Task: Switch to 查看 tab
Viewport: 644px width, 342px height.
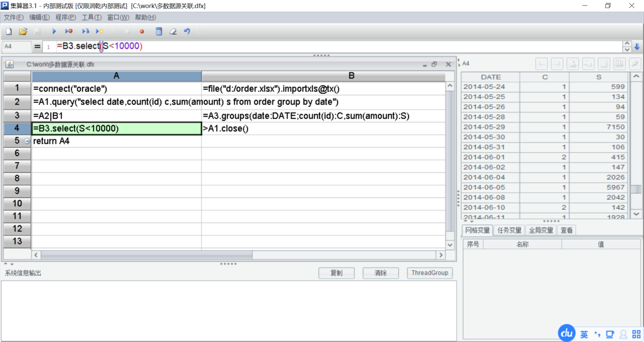Action: pyautogui.click(x=567, y=230)
